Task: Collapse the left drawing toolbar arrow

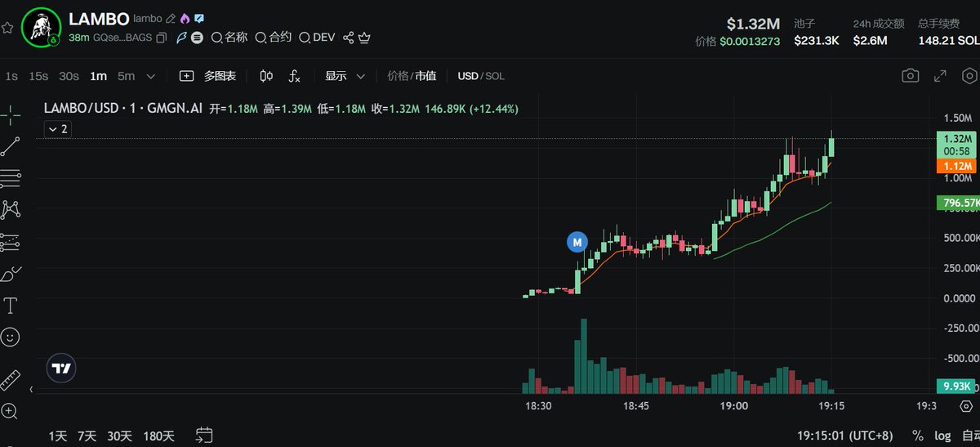Action: (x=32, y=390)
